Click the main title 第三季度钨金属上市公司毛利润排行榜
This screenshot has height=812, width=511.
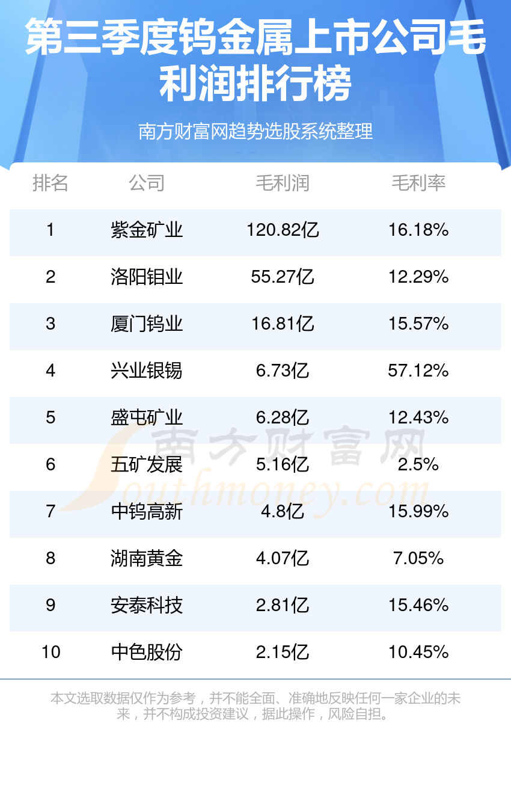(255, 60)
